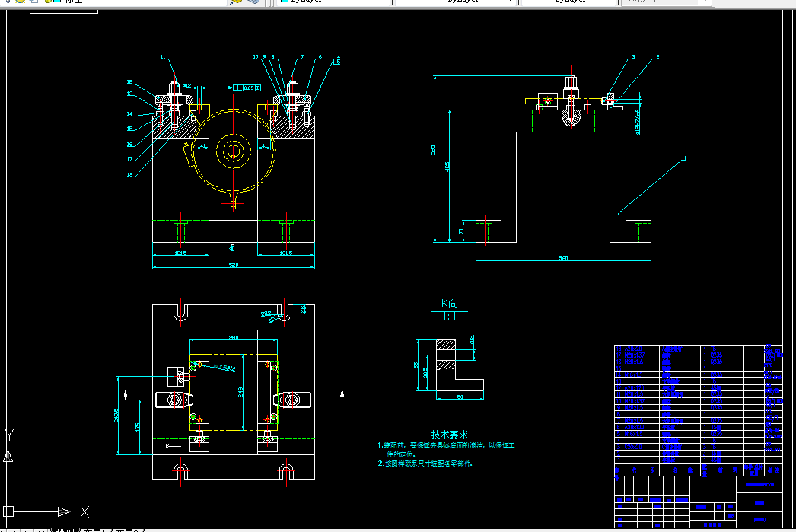Pick the 50 dimension in K view

coord(460,397)
